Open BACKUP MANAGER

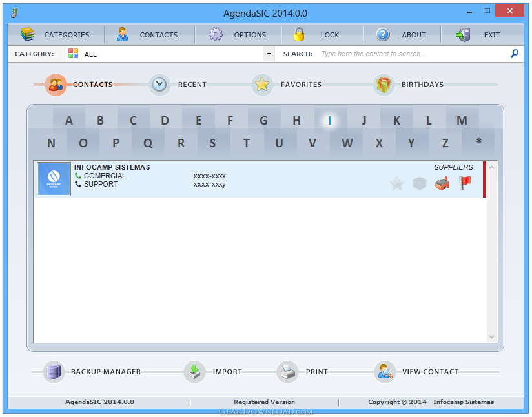pos(106,372)
